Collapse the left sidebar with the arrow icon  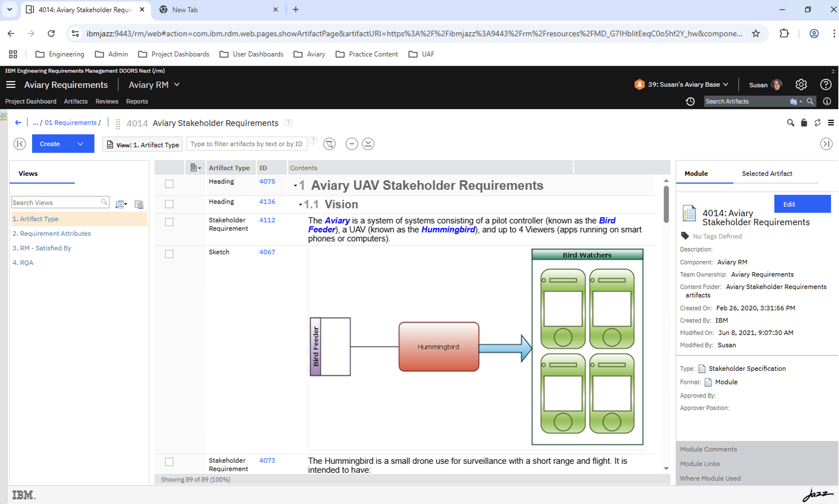20,144
